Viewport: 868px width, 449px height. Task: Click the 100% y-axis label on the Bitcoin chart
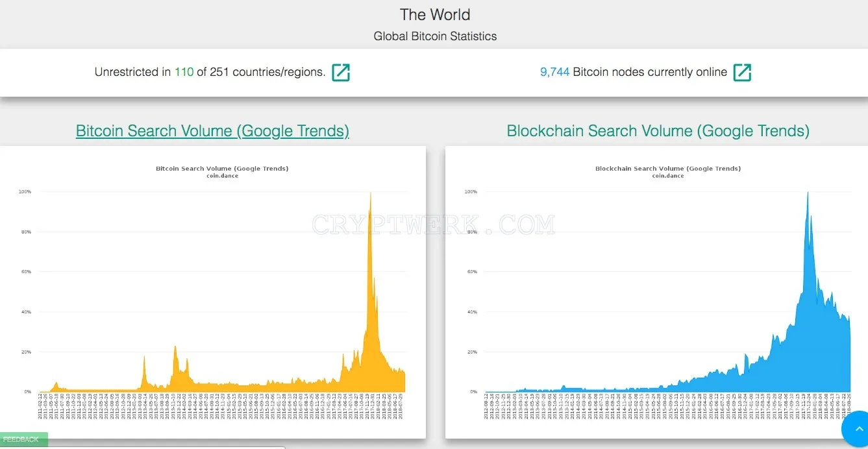25,192
